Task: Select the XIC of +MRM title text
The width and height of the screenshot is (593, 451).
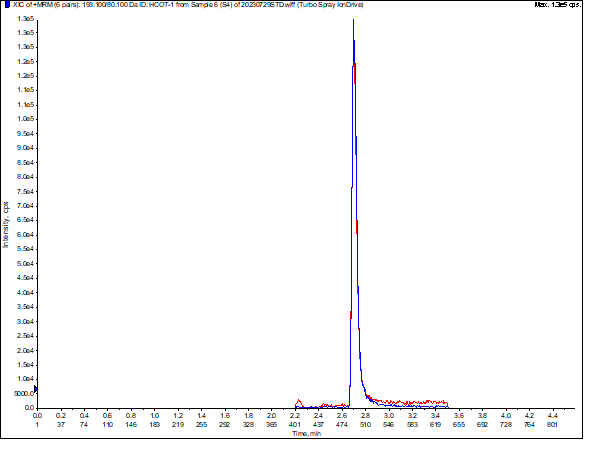Action: tap(188, 5)
